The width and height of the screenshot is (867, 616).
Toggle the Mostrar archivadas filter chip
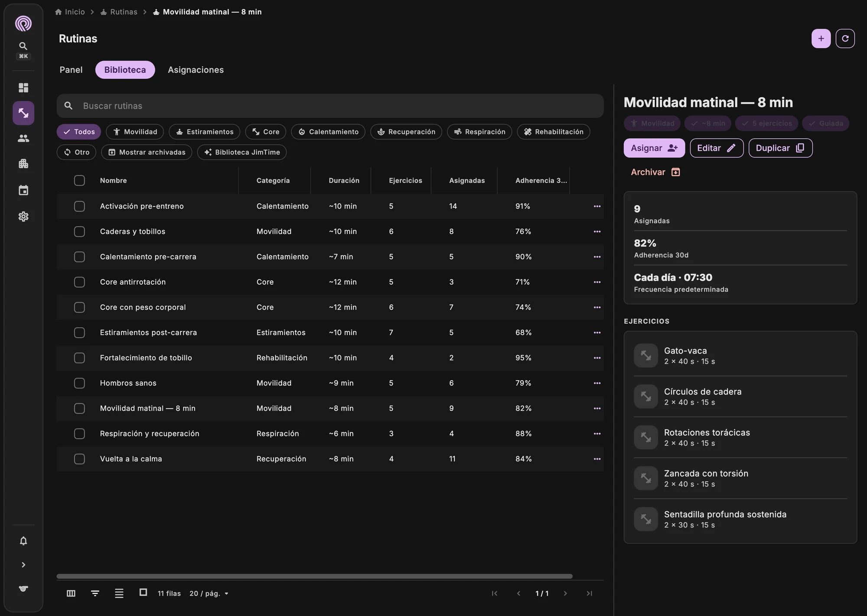pos(147,152)
